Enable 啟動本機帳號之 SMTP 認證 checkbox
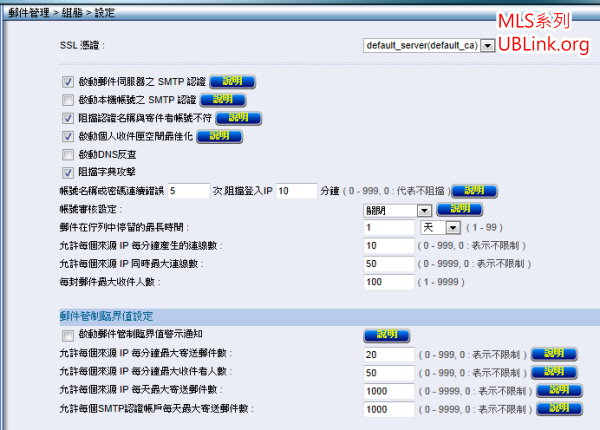This screenshot has height=430, width=600. pyautogui.click(x=68, y=100)
